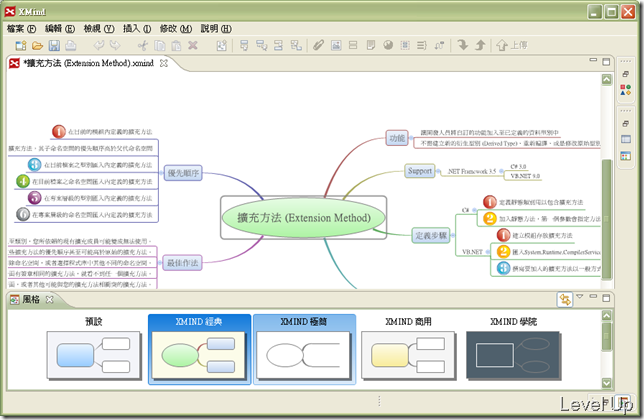
Task: Insert an image into the topic
Action: pos(336,45)
